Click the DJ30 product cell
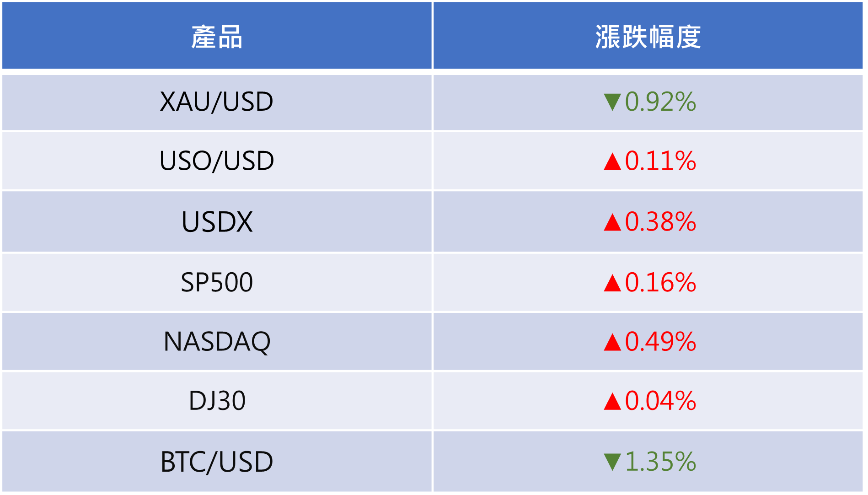868x495 pixels. point(217,401)
